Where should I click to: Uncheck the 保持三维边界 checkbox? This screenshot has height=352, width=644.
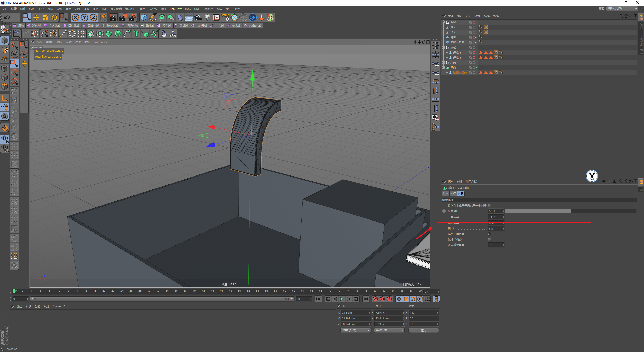(x=489, y=234)
